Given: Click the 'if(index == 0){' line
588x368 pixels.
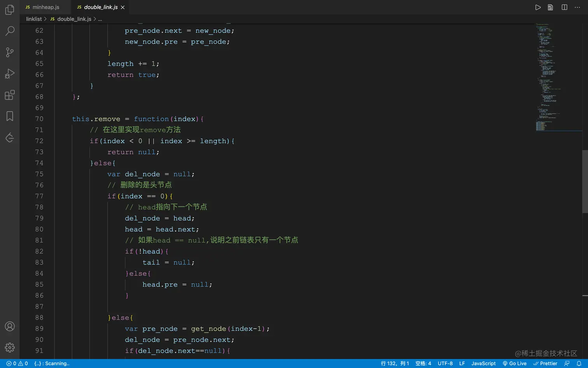Looking at the screenshot, I should [x=140, y=196].
